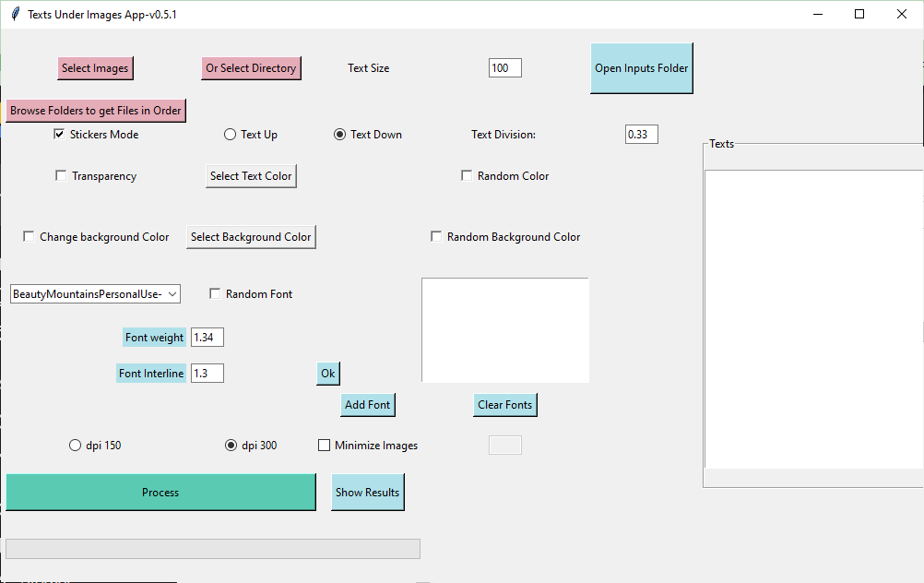Enable Change background Color checkbox
The image size is (924, 583).
pos(29,236)
